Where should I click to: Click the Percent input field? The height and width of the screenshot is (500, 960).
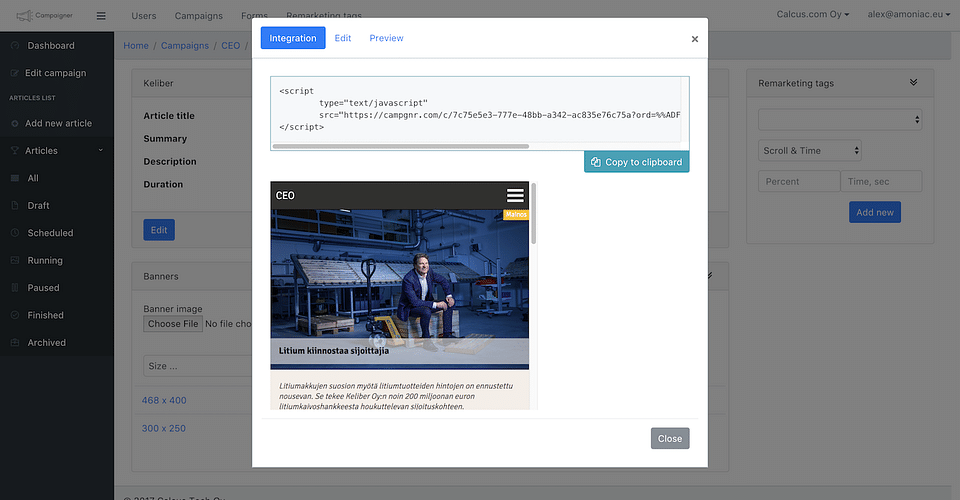799,181
